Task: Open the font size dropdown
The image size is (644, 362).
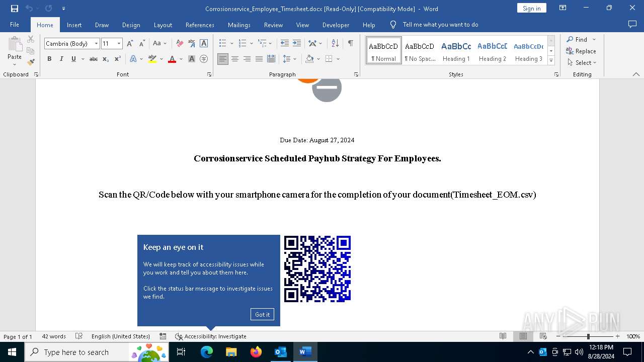Action: (x=119, y=44)
